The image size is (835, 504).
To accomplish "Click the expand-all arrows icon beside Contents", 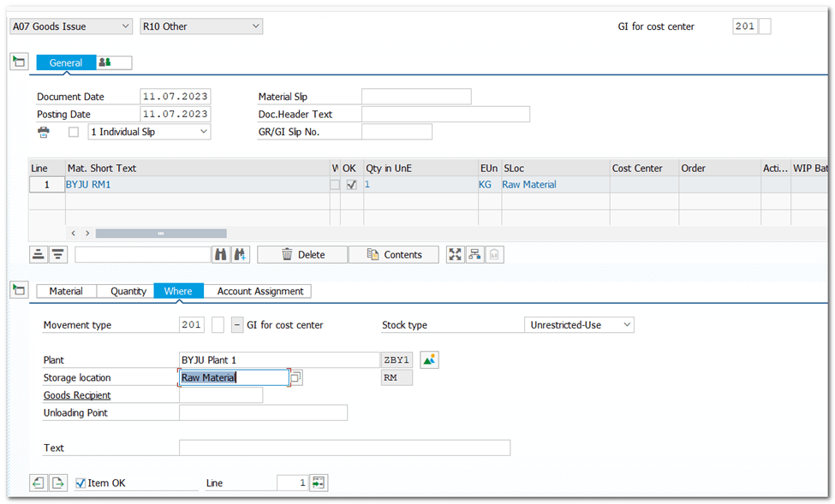I will point(455,254).
